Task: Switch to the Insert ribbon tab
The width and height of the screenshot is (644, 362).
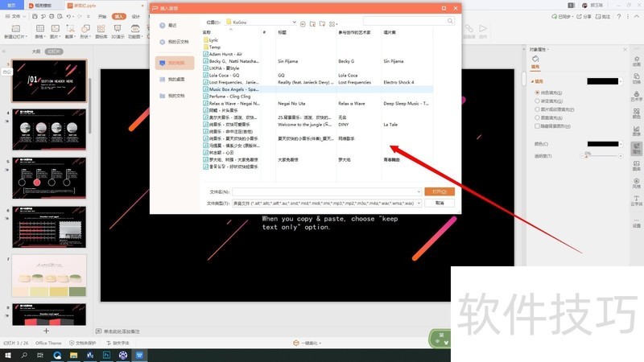Action: pos(118,16)
